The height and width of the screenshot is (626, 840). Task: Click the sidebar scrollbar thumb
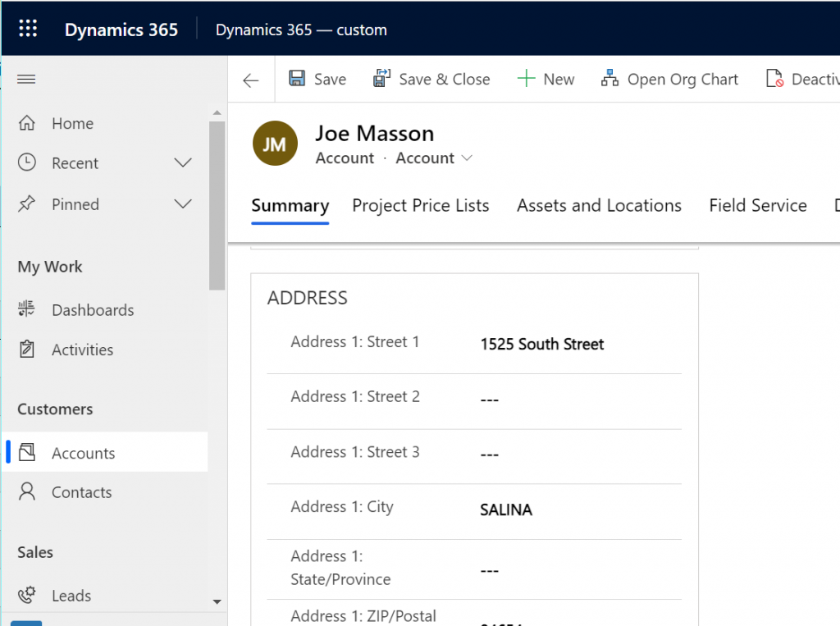pyautogui.click(x=217, y=205)
